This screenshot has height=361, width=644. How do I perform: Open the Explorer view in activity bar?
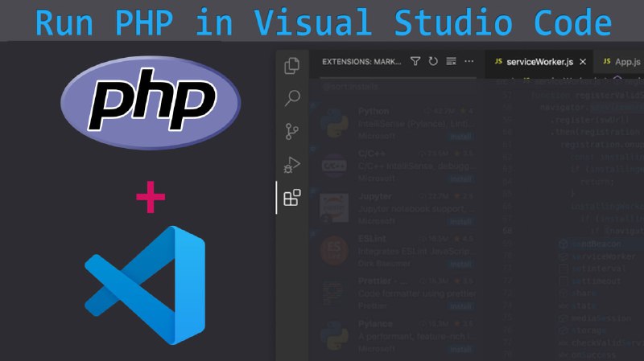(292, 66)
